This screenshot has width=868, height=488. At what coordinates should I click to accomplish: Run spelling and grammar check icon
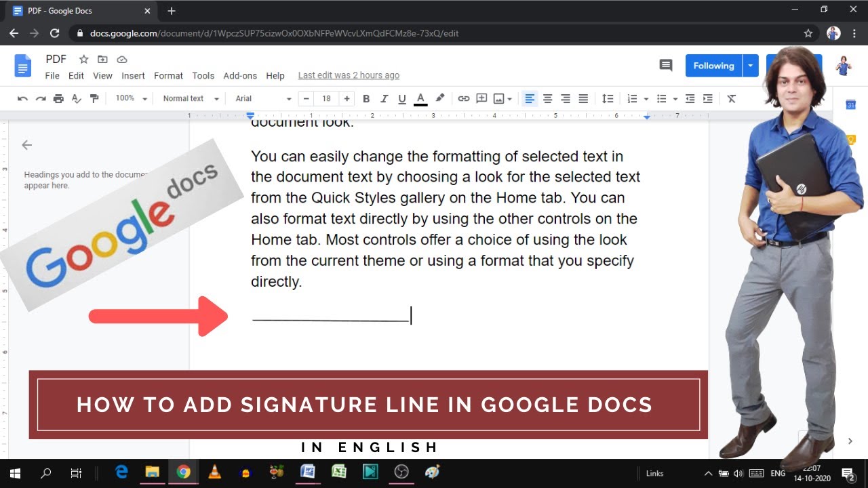[x=77, y=99]
